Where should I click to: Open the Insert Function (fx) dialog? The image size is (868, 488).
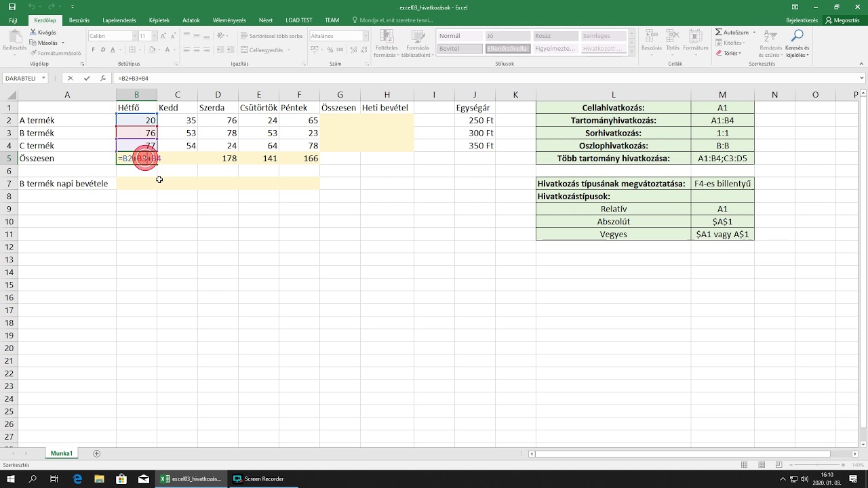[x=103, y=79]
